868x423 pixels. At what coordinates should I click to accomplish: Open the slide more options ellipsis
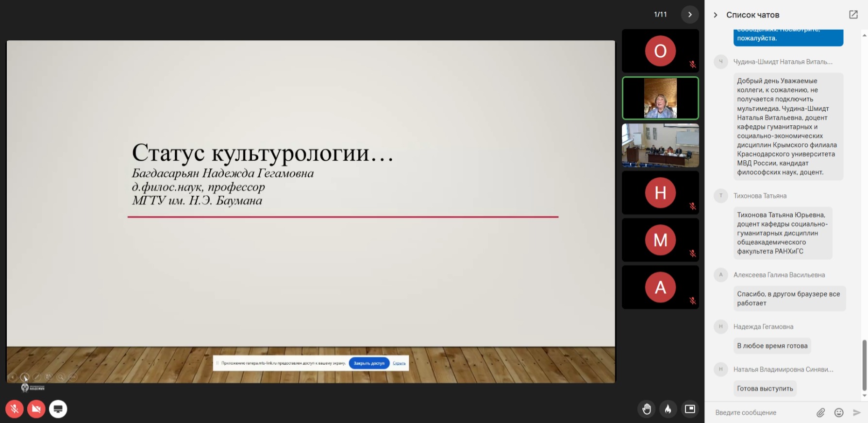click(73, 377)
